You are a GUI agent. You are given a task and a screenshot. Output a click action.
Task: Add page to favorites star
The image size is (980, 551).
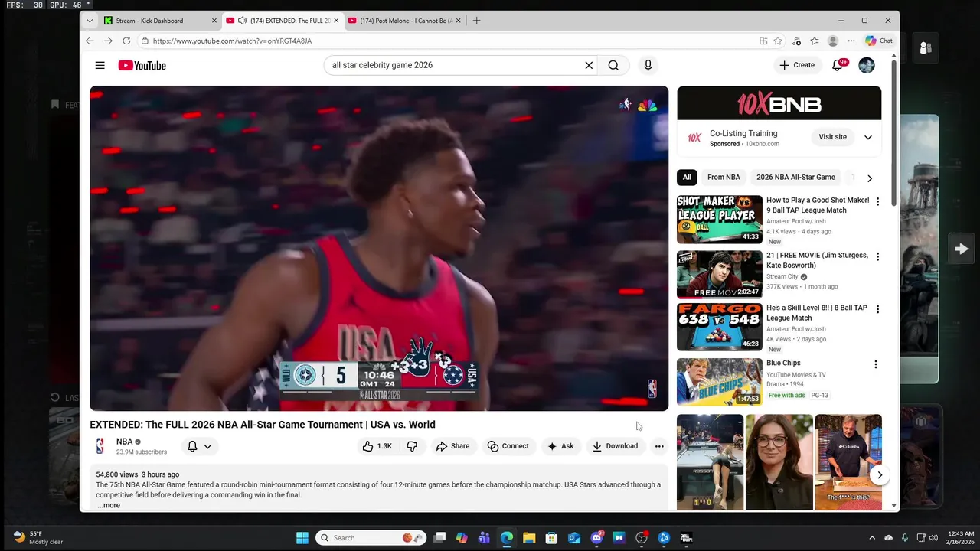[778, 41]
